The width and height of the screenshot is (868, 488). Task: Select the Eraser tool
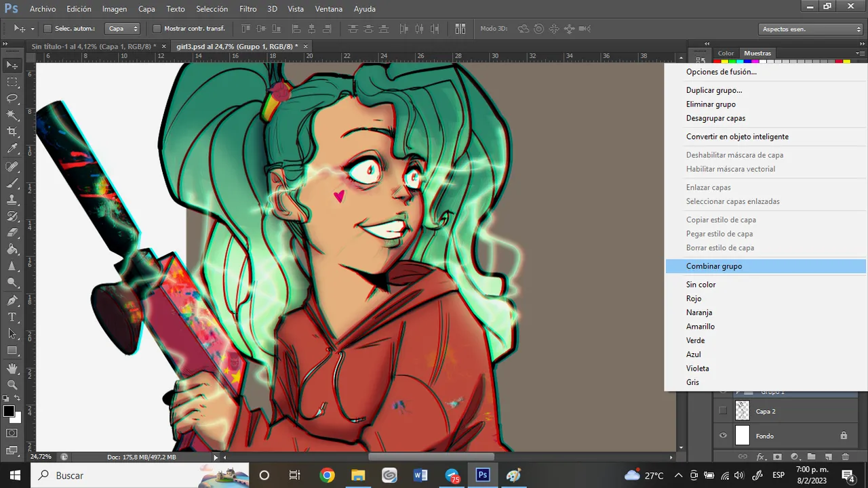coord(12,233)
